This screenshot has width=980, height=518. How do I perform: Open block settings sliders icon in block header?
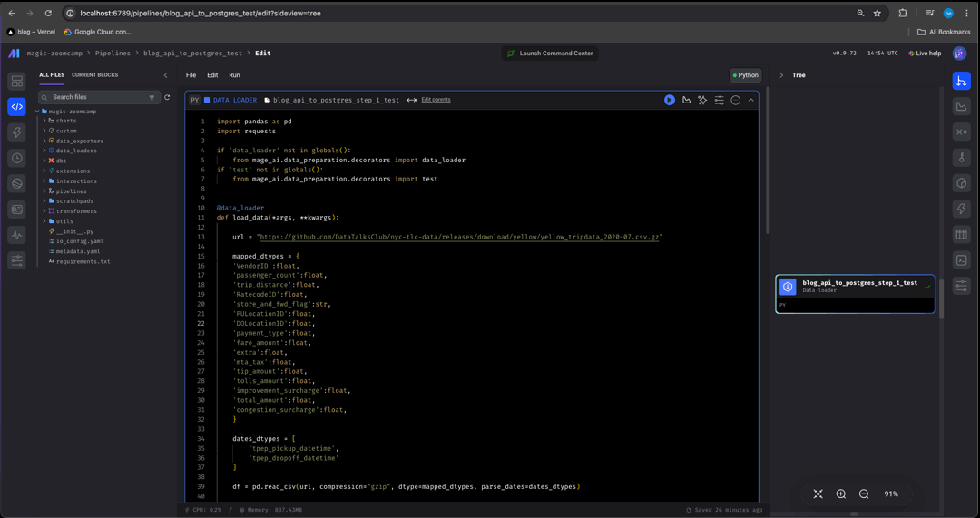click(720, 100)
